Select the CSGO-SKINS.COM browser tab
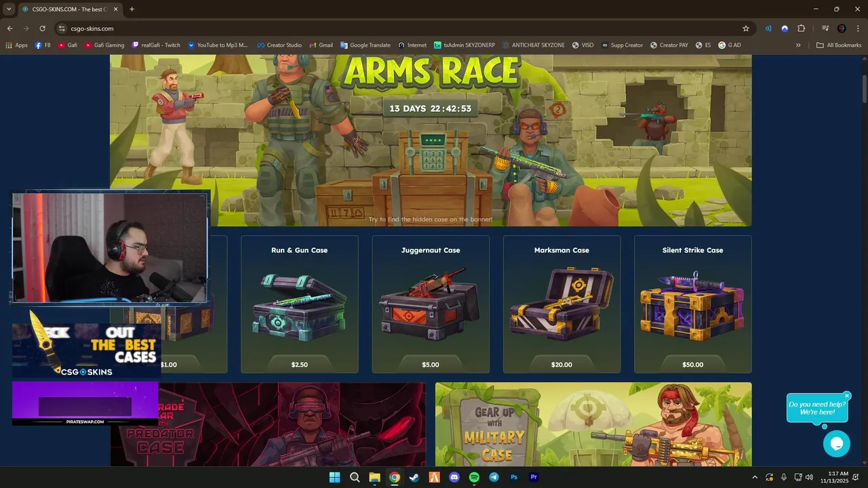Screen dimensions: 868x488 click(x=69, y=9)
